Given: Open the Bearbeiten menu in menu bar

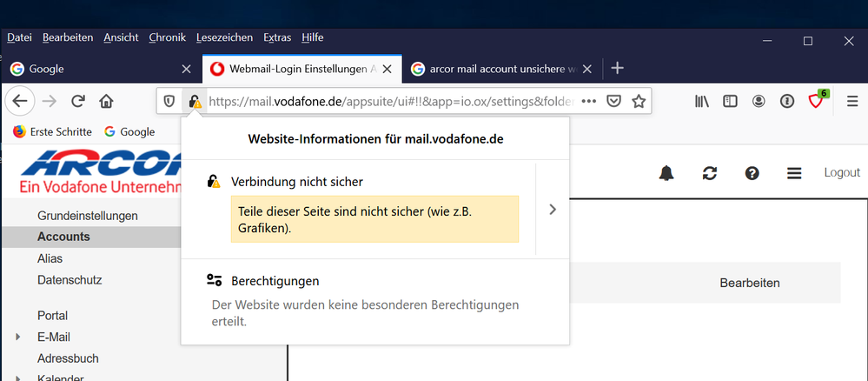Looking at the screenshot, I should point(68,37).
